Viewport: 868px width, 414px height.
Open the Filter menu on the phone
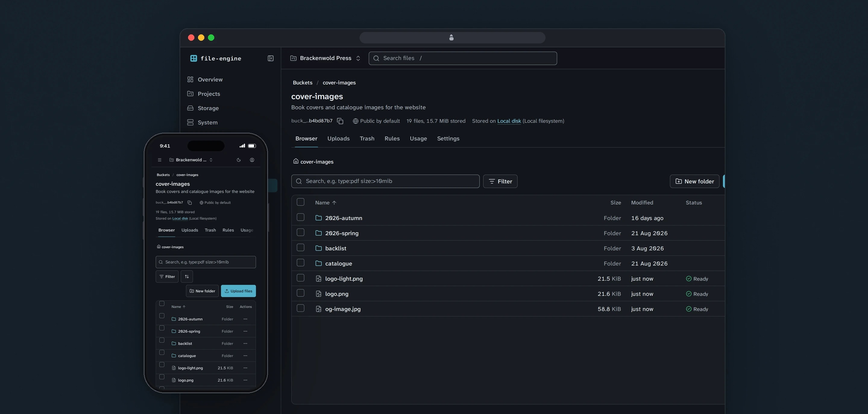point(167,277)
